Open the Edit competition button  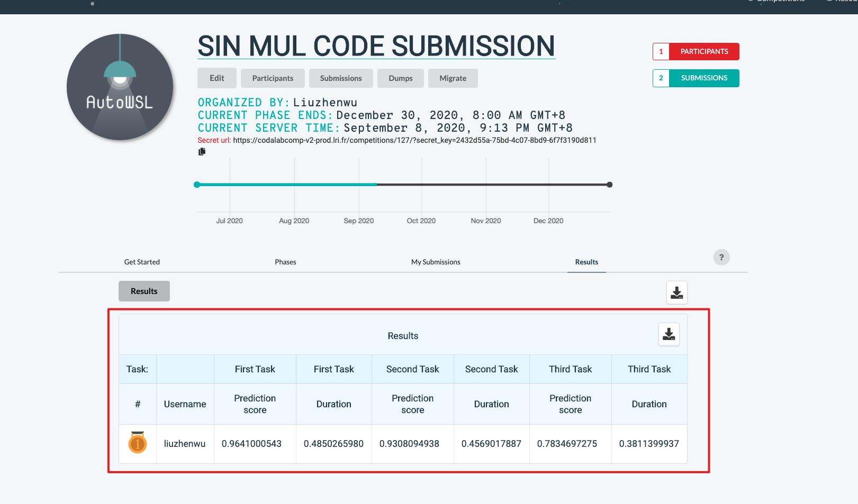click(x=216, y=78)
